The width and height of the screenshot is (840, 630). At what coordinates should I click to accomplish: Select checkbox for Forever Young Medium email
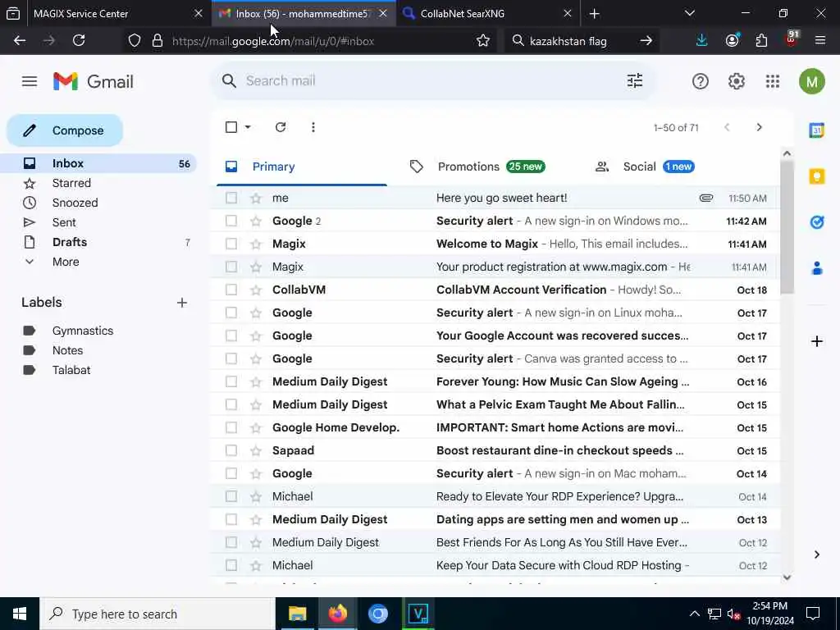(x=231, y=381)
